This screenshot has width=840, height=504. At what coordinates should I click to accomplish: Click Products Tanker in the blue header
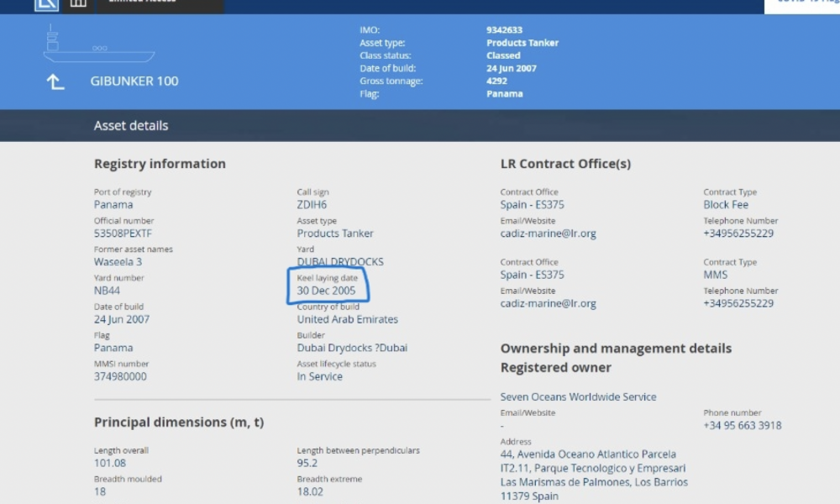click(x=522, y=43)
